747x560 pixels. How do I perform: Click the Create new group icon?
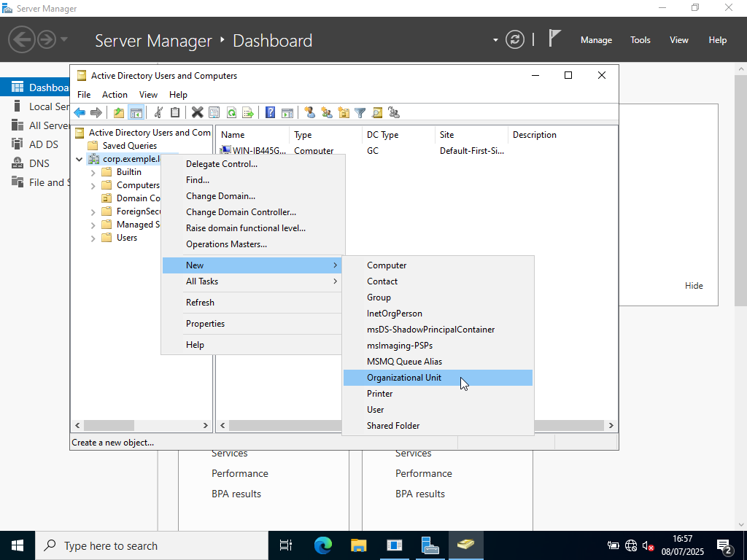(327, 113)
